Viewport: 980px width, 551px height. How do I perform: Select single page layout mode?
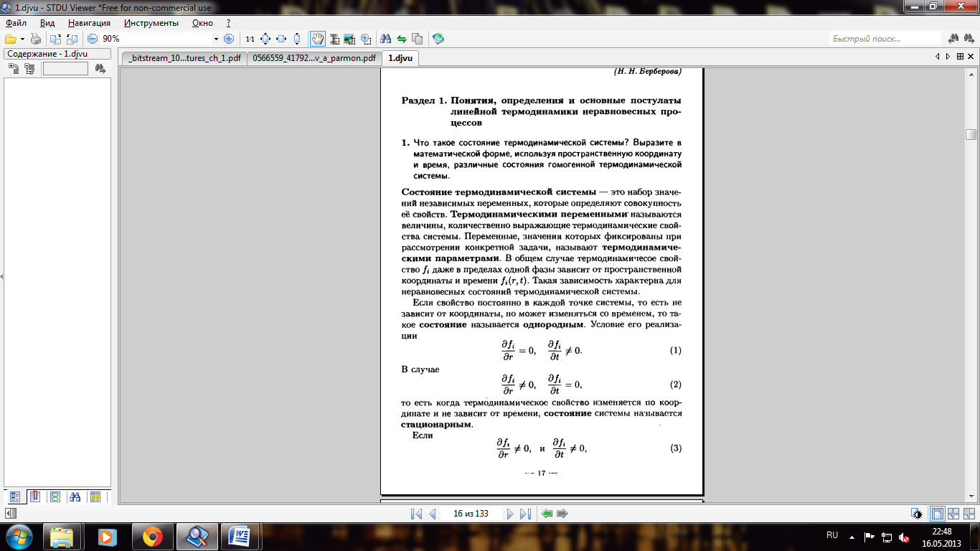(x=937, y=514)
